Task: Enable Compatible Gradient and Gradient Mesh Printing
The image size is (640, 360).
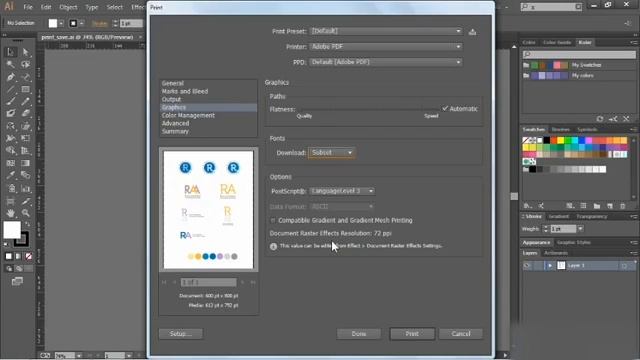Action: 273,220
